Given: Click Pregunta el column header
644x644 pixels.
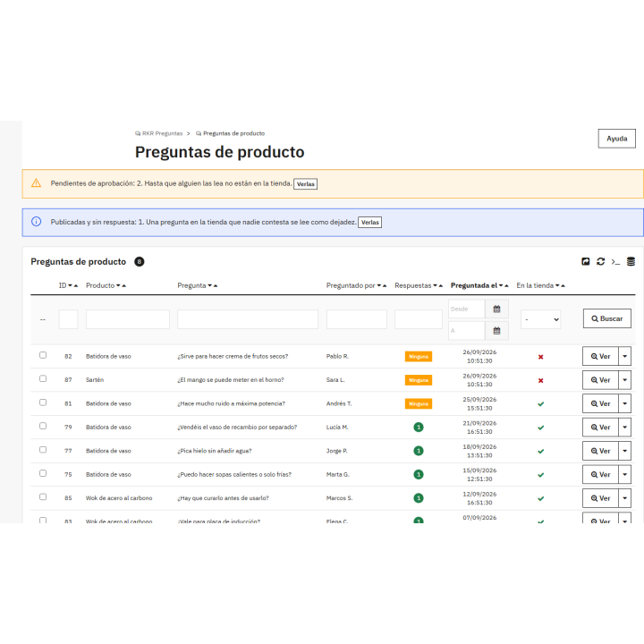Looking at the screenshot, I should pos(473,285).
